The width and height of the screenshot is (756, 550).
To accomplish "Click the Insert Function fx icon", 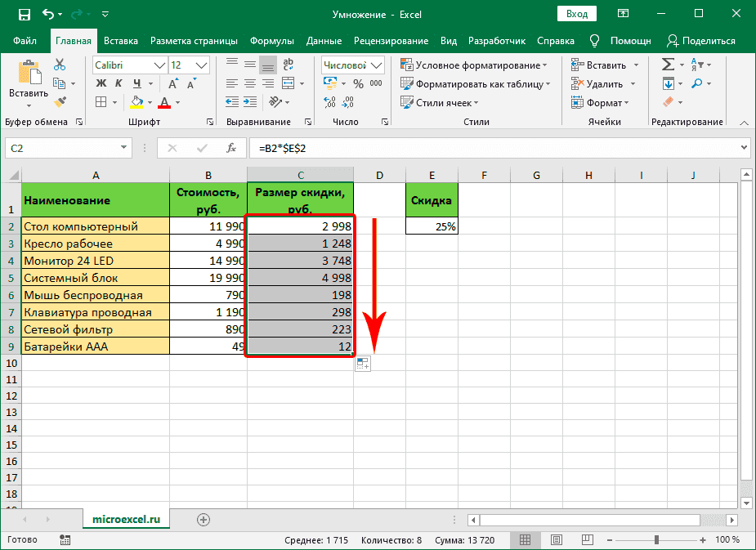I will [231, 148].
